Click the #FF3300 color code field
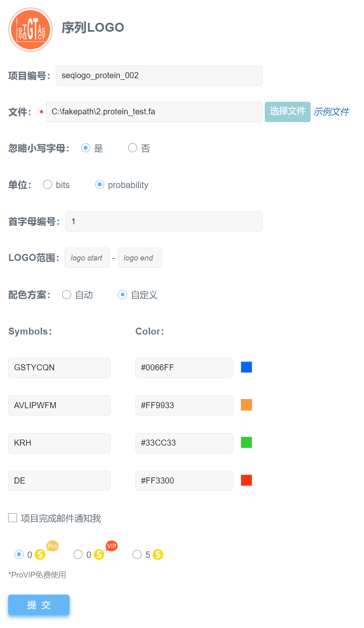 click(x=184, y=481)
